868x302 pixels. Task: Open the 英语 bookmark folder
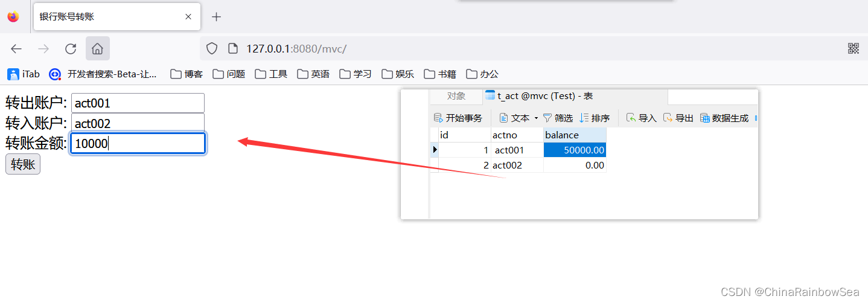coord(313,74)
